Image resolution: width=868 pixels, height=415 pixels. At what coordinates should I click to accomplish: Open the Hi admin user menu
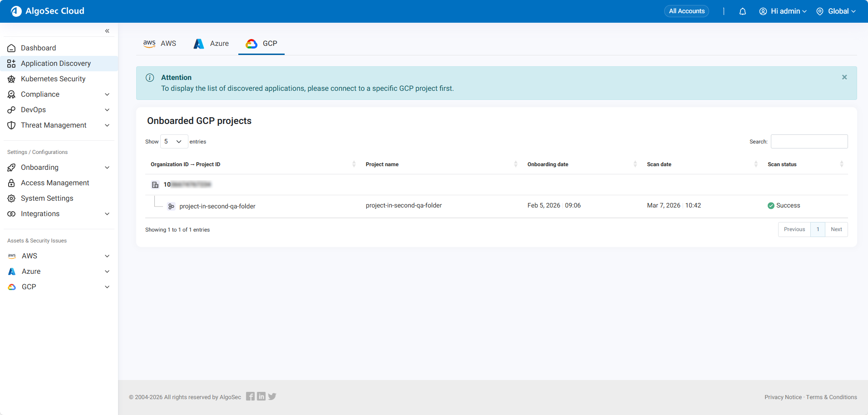(x=783, y=11)
